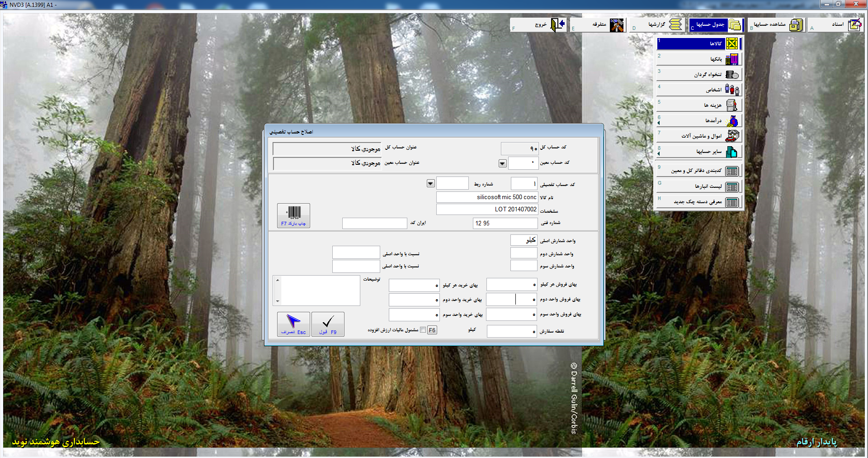Click the چاپ بارکد F7 barcode print button

coord(293,215)
